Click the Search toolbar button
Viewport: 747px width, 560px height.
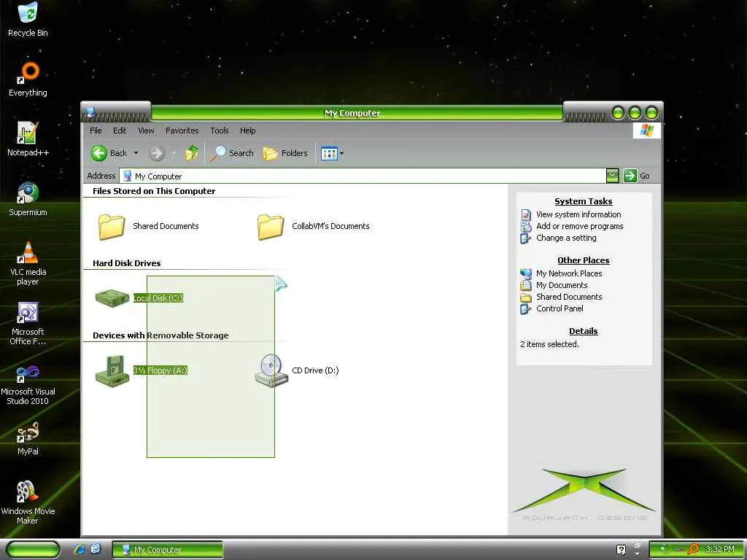pyautogui.click(x=232, y=153)
